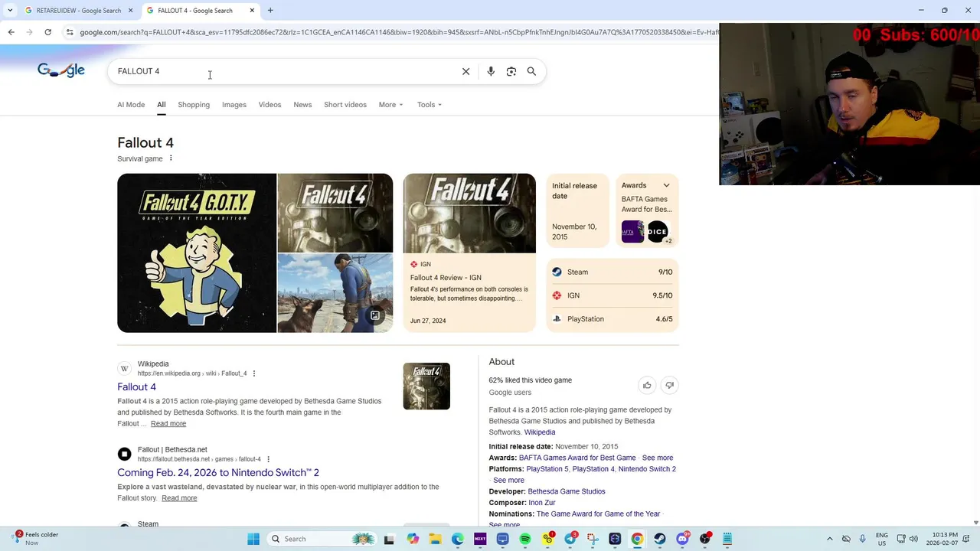Switch to Images results tab

pyautogui.click(x=234, y=105)
